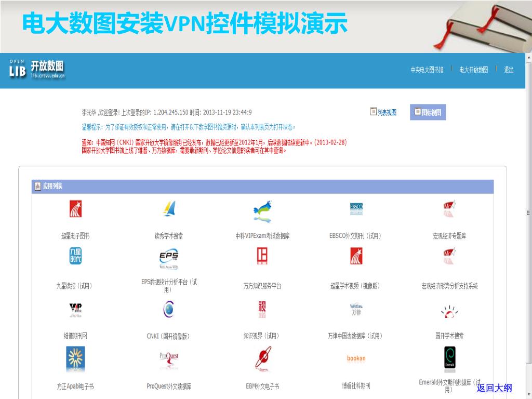Open the 超星学术视频 icon
The height and width of the screenshot is (399, 532).
356,256
